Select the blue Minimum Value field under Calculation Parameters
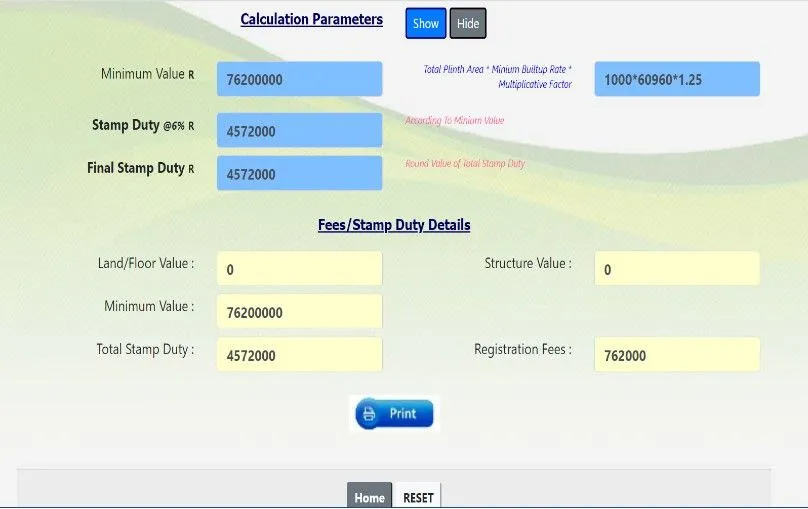Viewport: 808px width, 509px height. (x=299, y=79)
